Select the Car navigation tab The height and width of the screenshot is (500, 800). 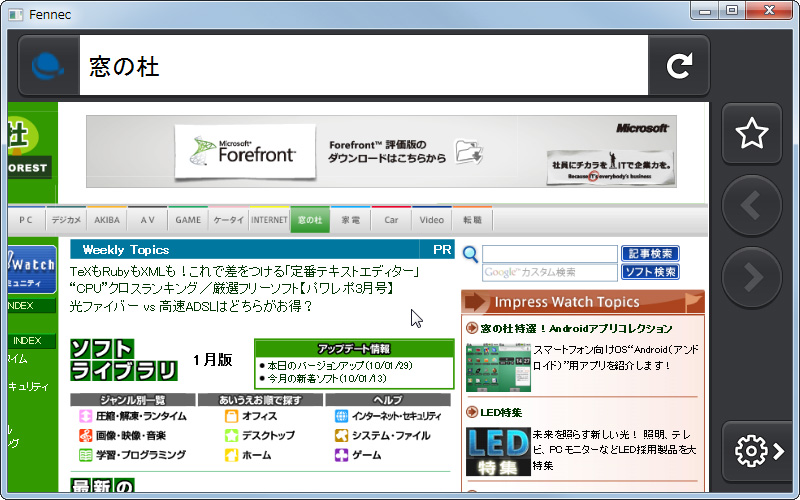(391, 220)
